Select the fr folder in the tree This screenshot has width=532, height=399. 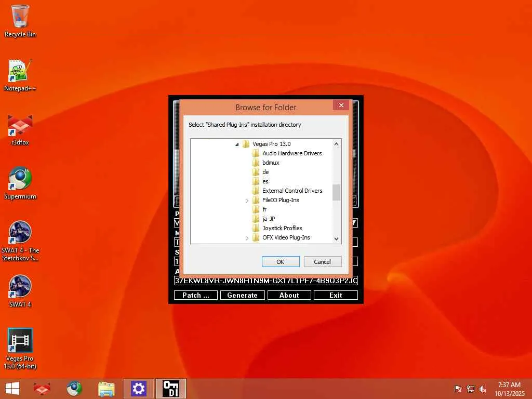(x=264, y=209)
